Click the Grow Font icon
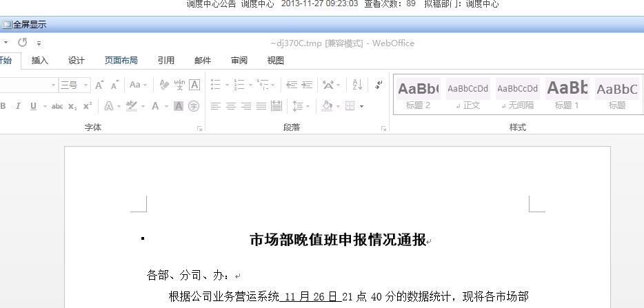 [x=99, y=85]
